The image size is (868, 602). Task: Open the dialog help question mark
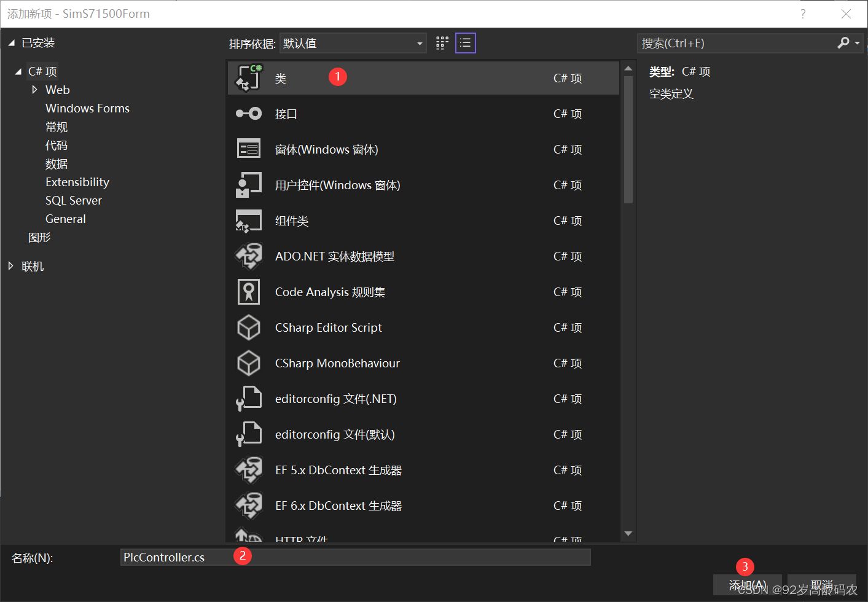[x=803, y=14]
